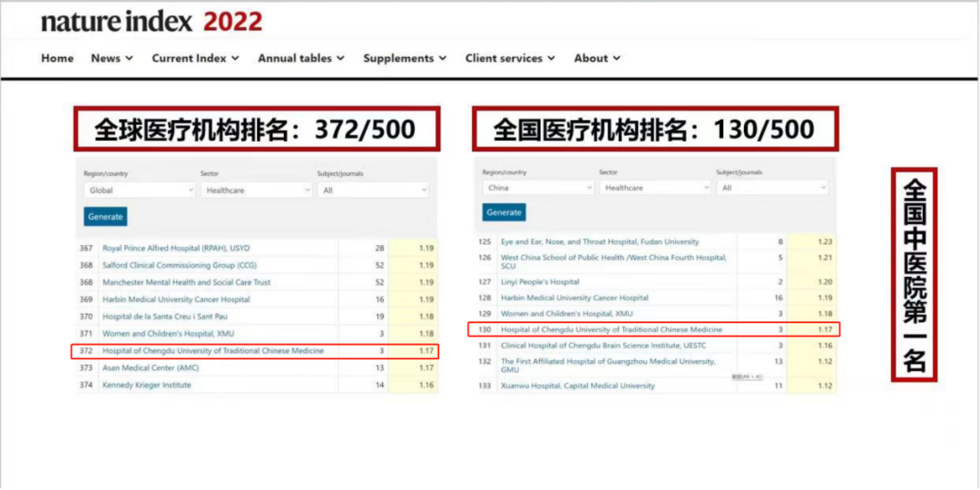Open Sector dropdown in the Global panel
This screenshot has height=490, width=980.
click(256, 191)
